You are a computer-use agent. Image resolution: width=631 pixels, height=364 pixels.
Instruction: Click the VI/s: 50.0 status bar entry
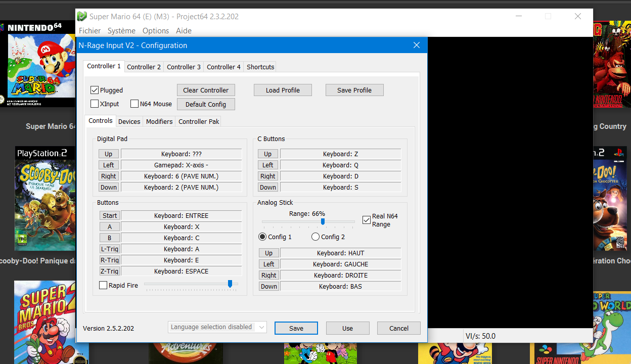click(x=480, y=336)
